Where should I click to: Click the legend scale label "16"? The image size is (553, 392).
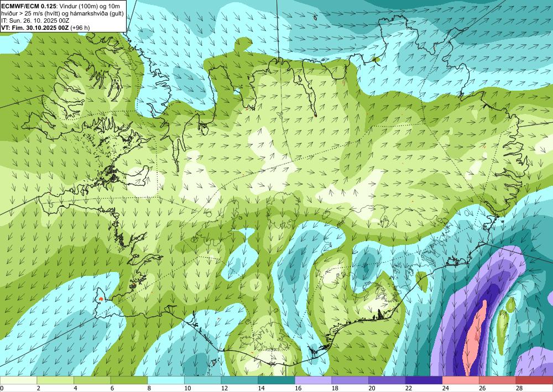tap(298, 389)
